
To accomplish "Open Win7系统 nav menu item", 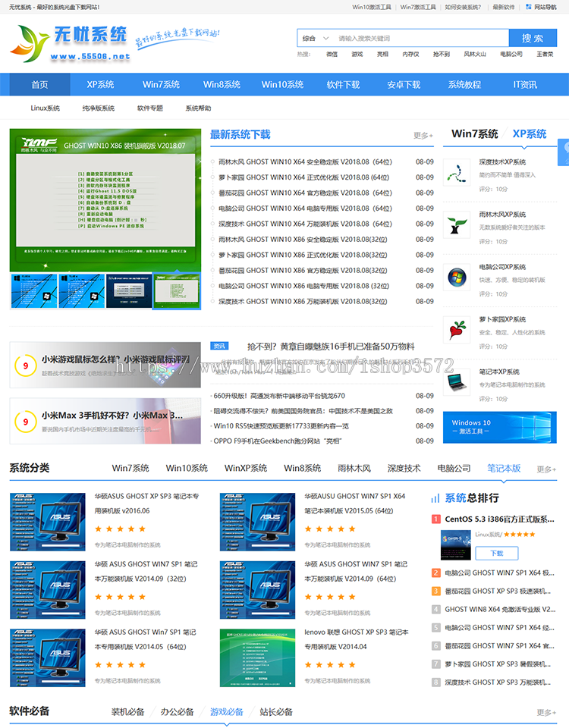I will tap(161, 84).
